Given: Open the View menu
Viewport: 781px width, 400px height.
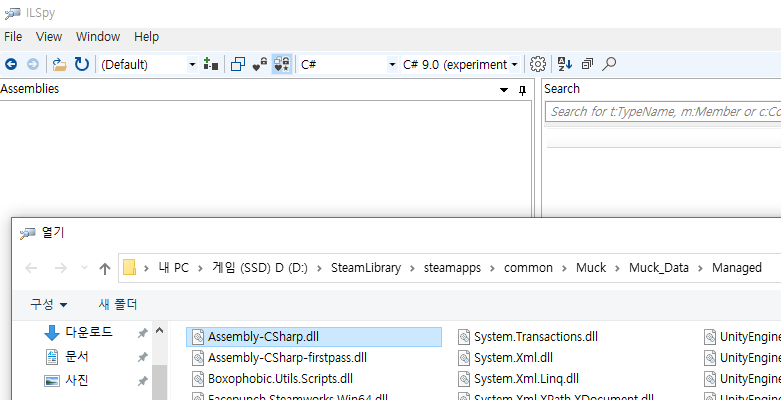Looking at the screenshot, I should pos(49,37).
